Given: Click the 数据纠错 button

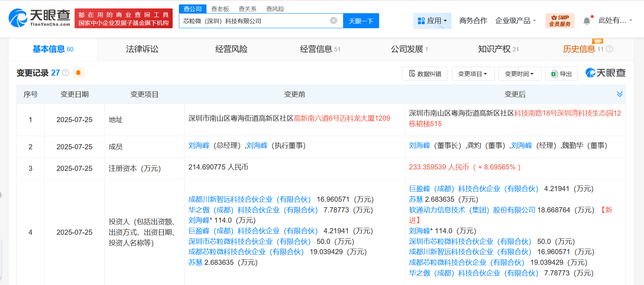Looking at the screenshot, I should coord(425,74).
